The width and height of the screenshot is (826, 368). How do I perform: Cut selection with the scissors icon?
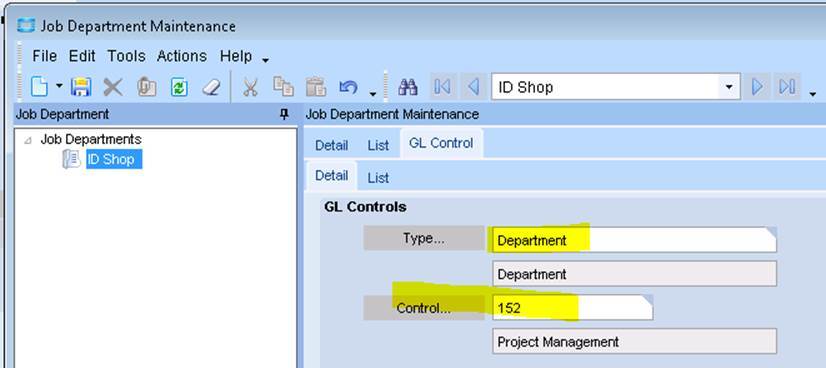[x=250, y=87]
